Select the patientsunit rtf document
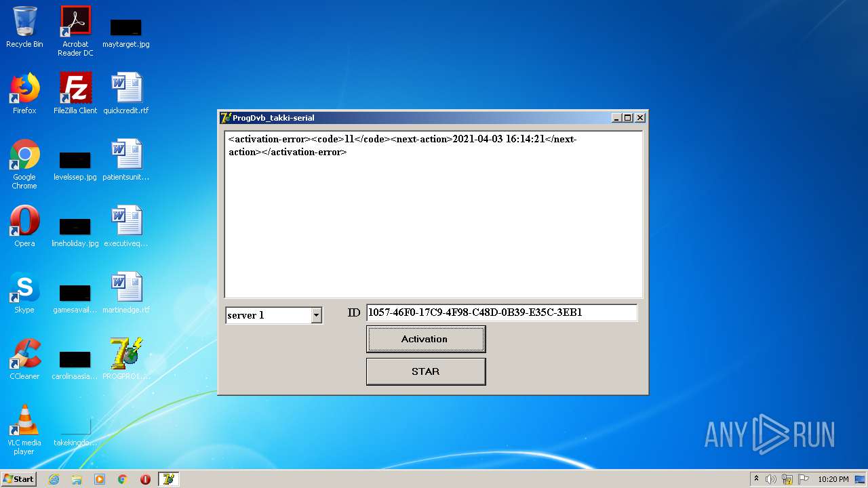This screenshot has width=868, height=488. pos(126,160)
